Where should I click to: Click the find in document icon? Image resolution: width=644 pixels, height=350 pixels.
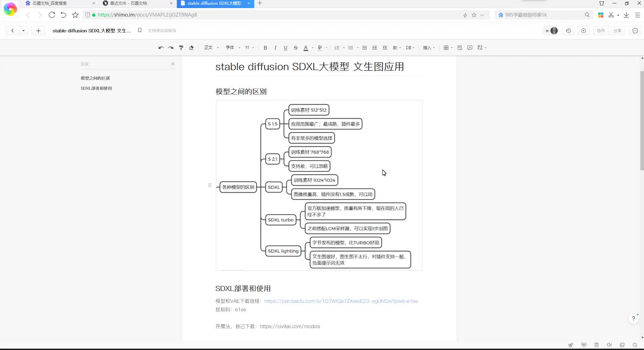point(460,48)
